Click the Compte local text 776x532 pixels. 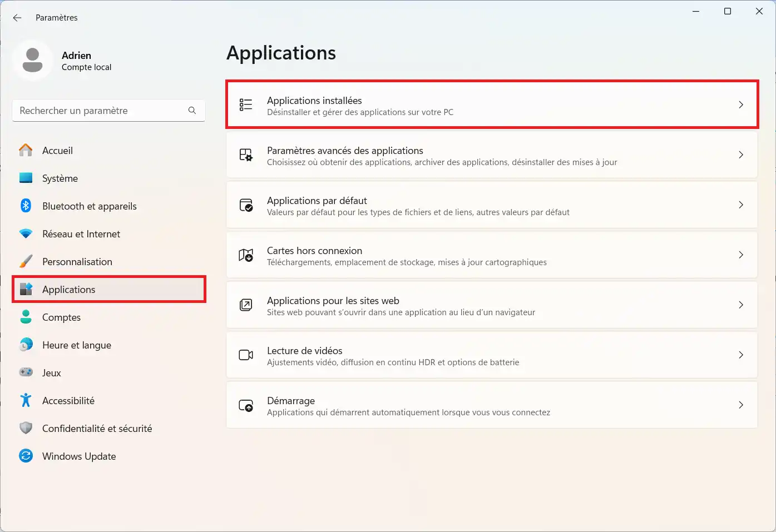pyautogui.click(x=86, y=67)
